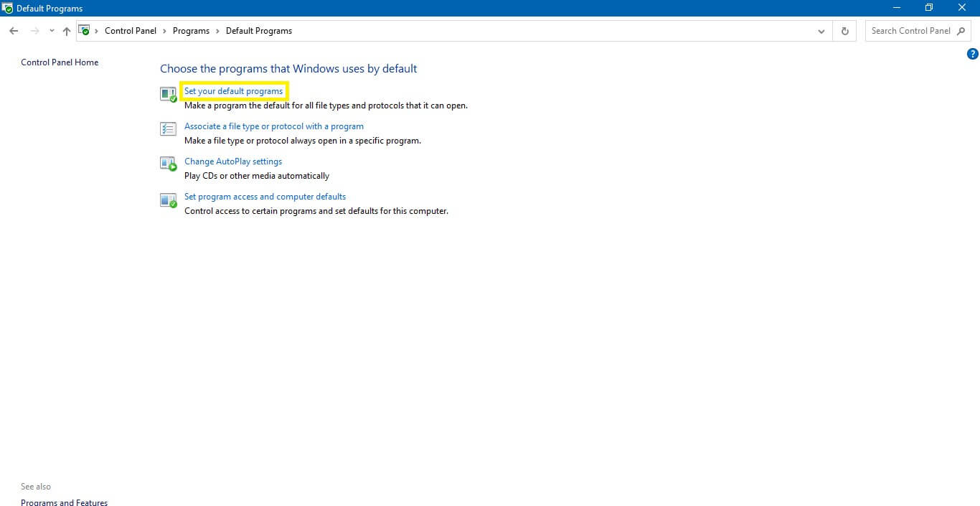
Task: Open Associate a file type or protocol link
Action: tap(274, 126)
